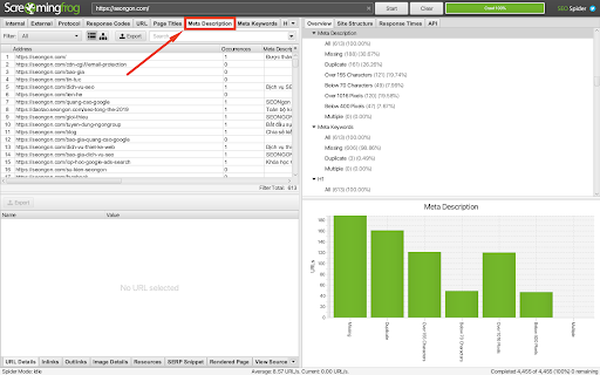Select the /bao-gia URL in row 3
The height and width of the screenshot is (375, 600).
click(x=50, y=72)
